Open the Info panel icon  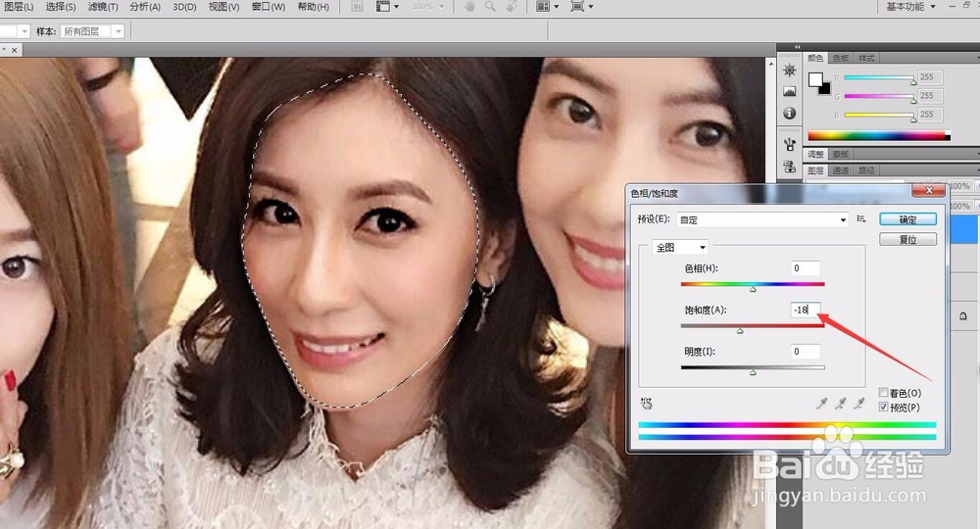pos(789,113)
